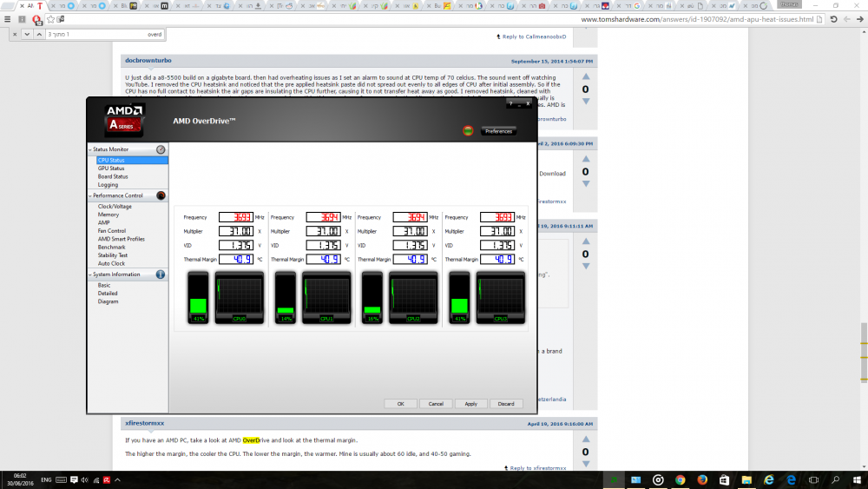Click OK in AMD OverDrive
Viewport: 868px width, 489px height.
tap(401, 404)
